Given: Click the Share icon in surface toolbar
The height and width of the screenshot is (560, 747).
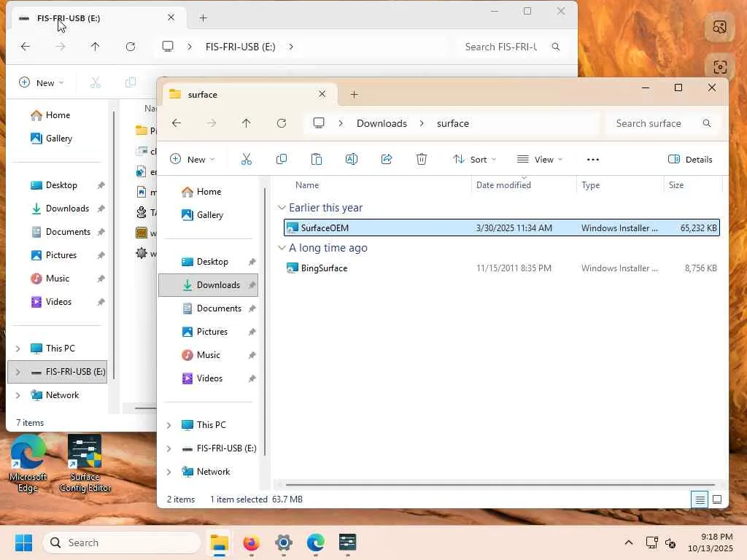Looking at the screenshot, I should click(x=387, y=159).
